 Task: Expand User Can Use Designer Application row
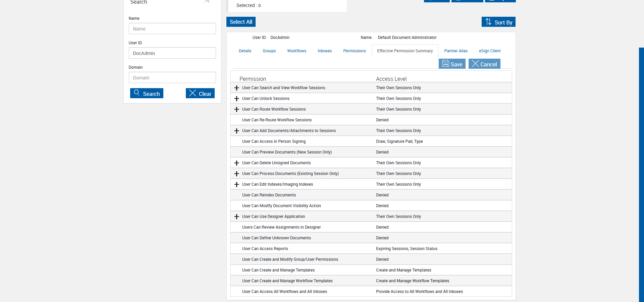(236, 217)
